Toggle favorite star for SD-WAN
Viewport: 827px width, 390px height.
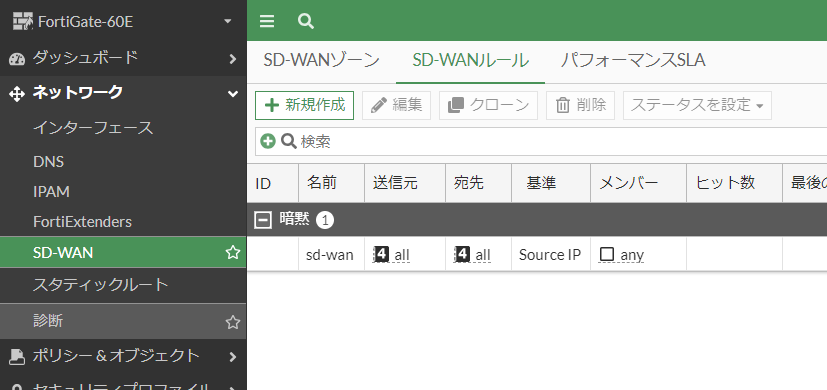point(233,253)
